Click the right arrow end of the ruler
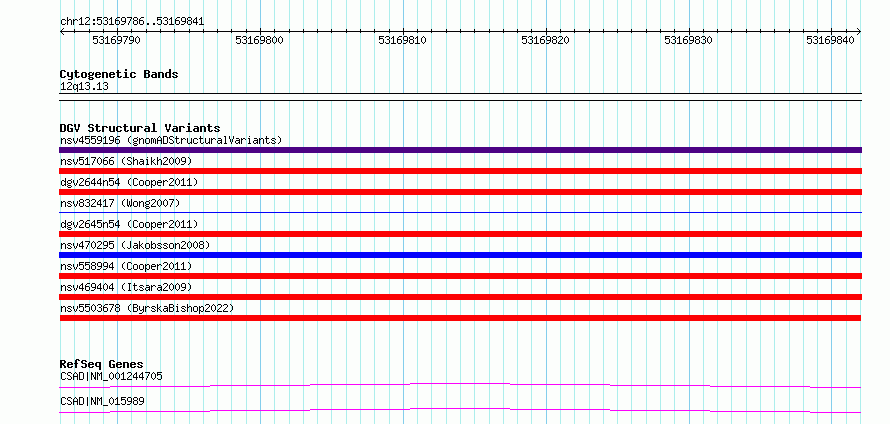 [859, 31]
